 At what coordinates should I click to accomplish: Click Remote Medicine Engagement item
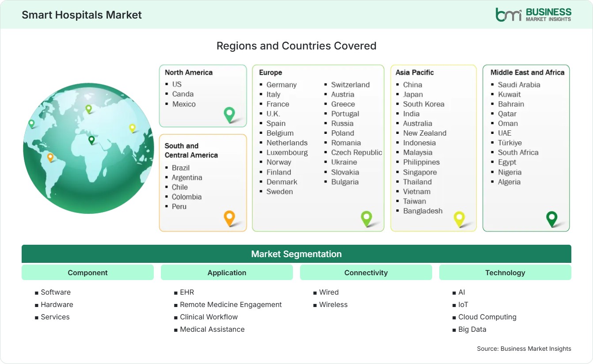[x=231, y=304]
